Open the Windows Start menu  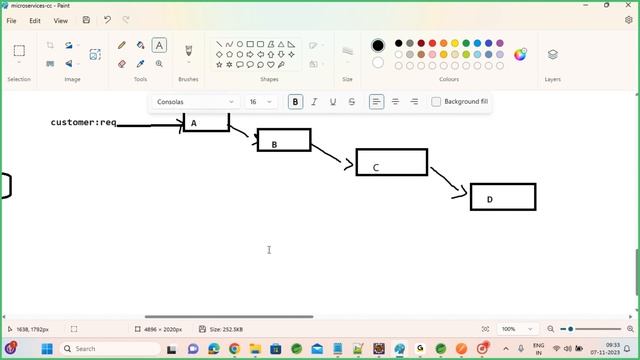tap(47, 349)
